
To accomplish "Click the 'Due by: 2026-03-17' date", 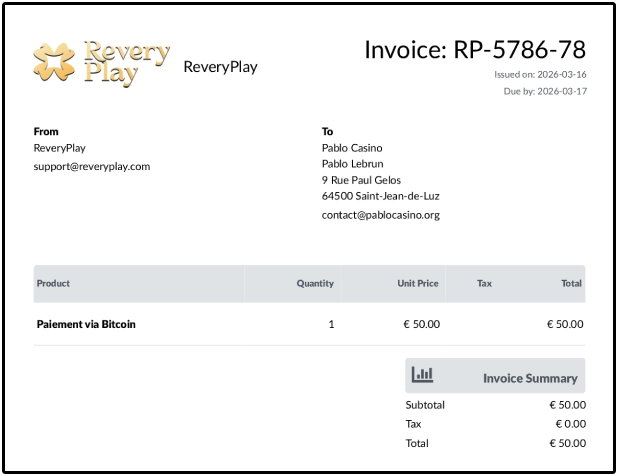I will tap(545, 91).
